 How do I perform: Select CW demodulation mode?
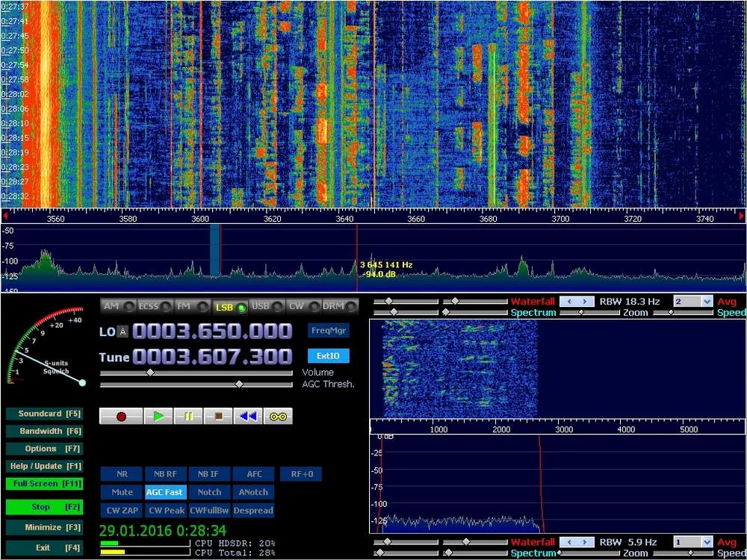(x=304, y=306)
